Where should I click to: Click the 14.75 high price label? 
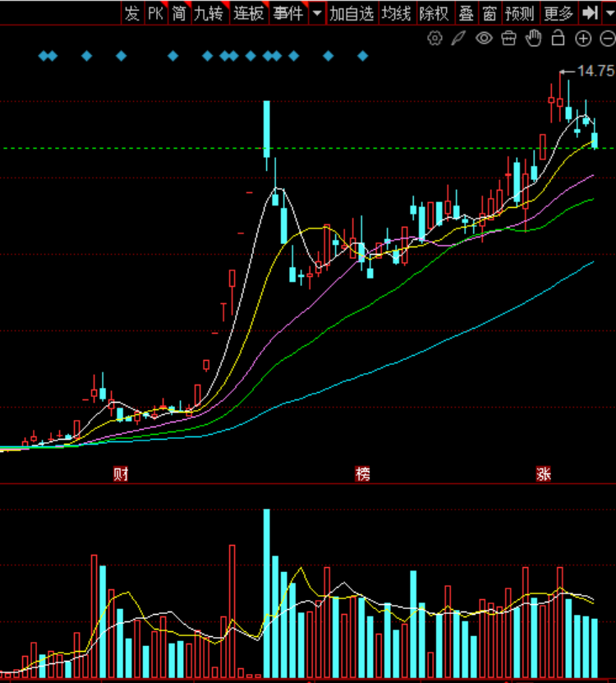(595, 72)
